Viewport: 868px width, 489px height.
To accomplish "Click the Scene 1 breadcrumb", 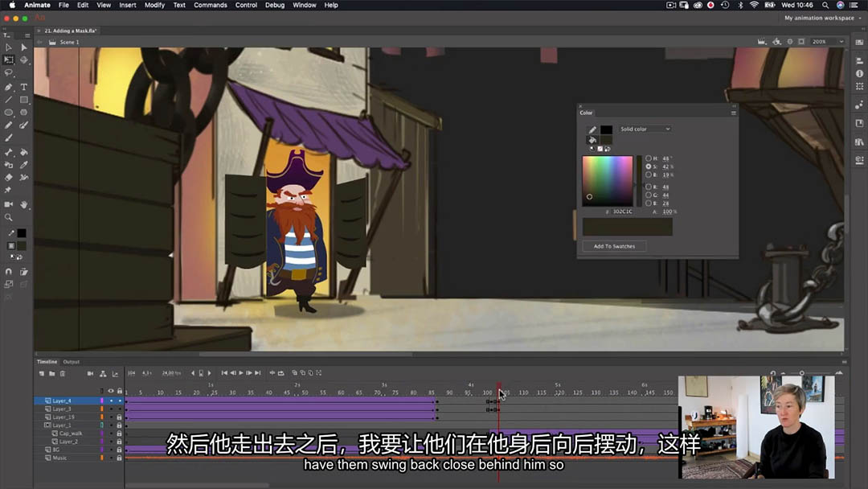I will (x=69, y=42).
